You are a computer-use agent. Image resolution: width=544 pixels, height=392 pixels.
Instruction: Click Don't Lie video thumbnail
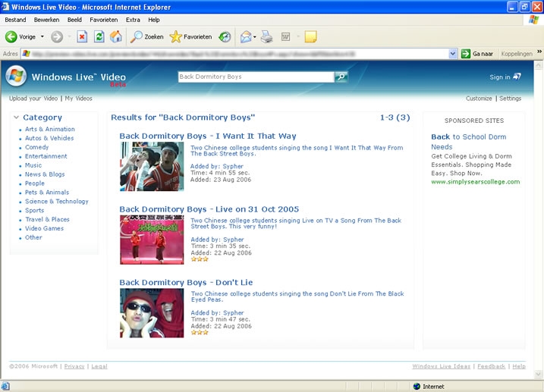[152, 313]
